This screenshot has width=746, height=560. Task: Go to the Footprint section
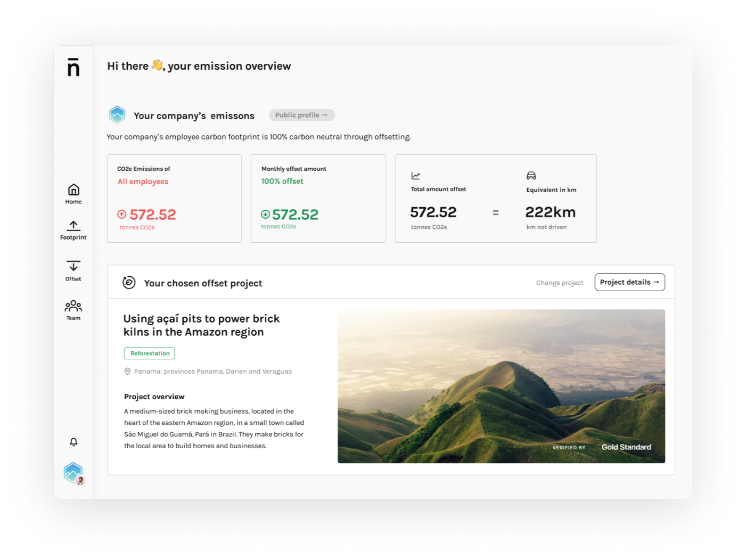point(73,230)
